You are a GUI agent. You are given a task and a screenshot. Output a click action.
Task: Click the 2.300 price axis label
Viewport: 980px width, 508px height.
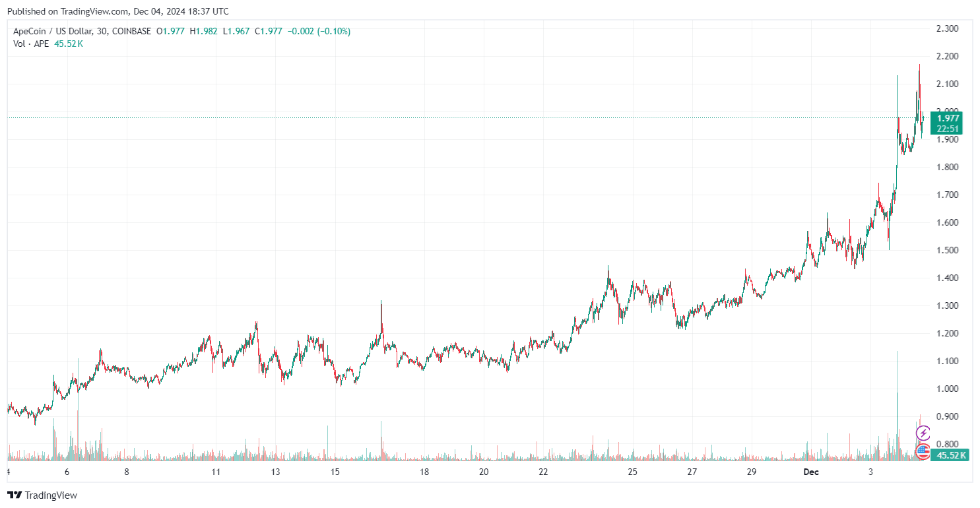coord(948,28)
